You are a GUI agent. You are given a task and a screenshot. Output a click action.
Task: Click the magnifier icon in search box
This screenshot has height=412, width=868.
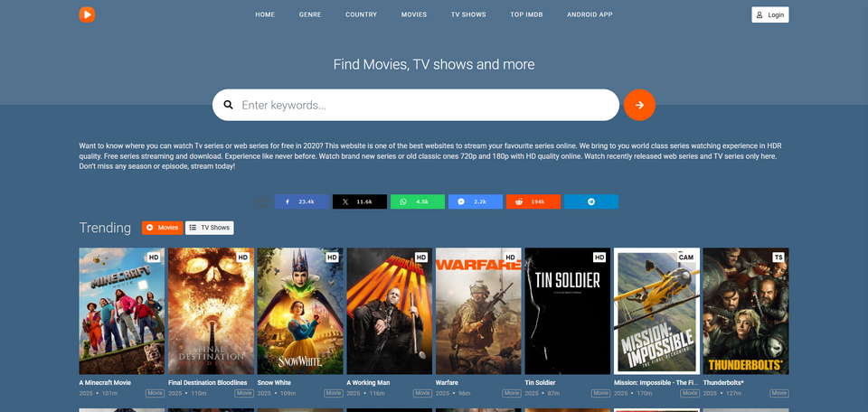point(228,105)
